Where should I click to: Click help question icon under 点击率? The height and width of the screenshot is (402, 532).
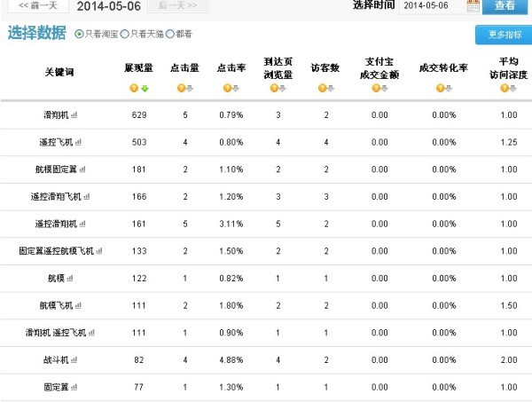(227, 88)
